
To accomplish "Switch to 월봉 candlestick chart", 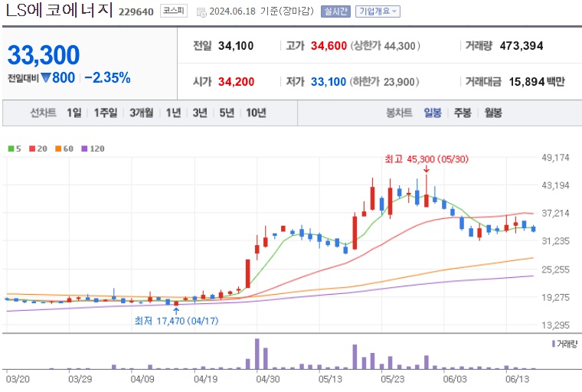I will point(493,113).
